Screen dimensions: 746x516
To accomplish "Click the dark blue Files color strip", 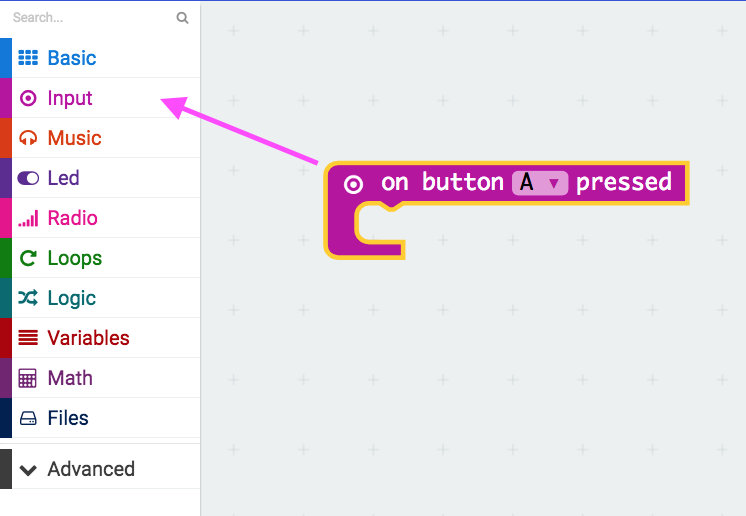I will [5, 418].
